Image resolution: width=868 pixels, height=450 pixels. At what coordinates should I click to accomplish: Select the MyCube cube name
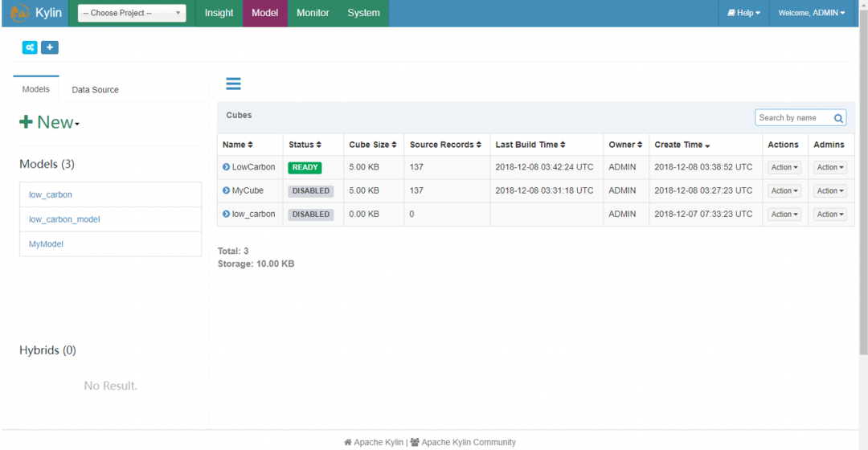click(x=248, y=190)
